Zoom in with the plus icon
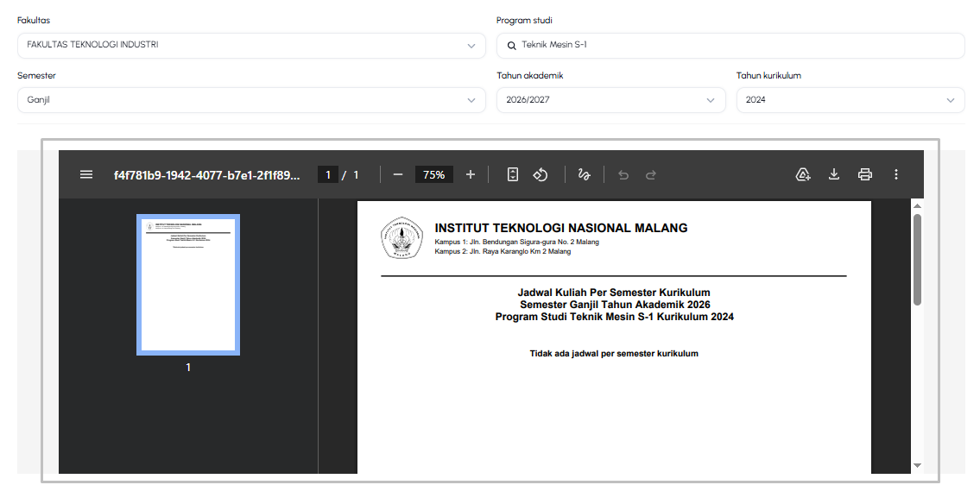The image size is (980, 485). pos(471,174)
